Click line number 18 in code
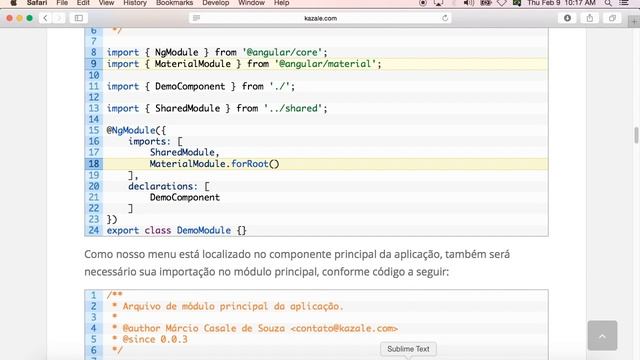640x360 pixels. pyautogui.click(x=94, y=164)
